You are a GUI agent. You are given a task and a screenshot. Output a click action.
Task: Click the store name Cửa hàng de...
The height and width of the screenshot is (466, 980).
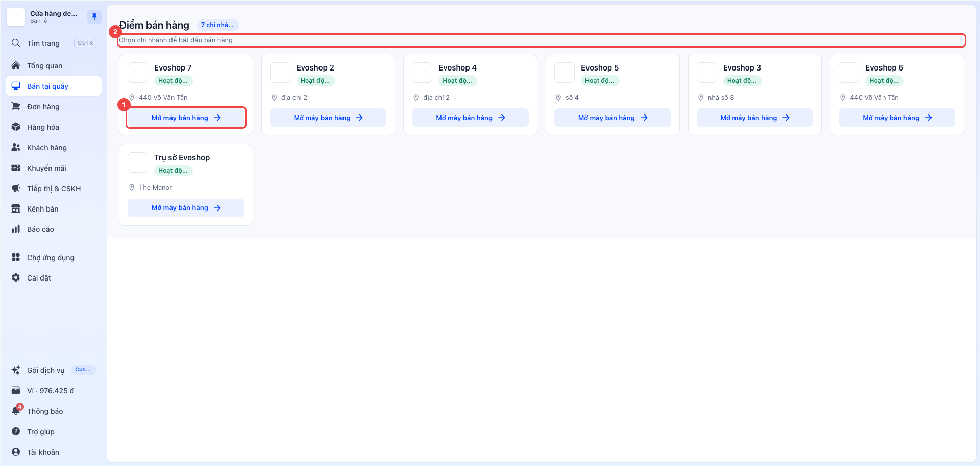(54, 13)
